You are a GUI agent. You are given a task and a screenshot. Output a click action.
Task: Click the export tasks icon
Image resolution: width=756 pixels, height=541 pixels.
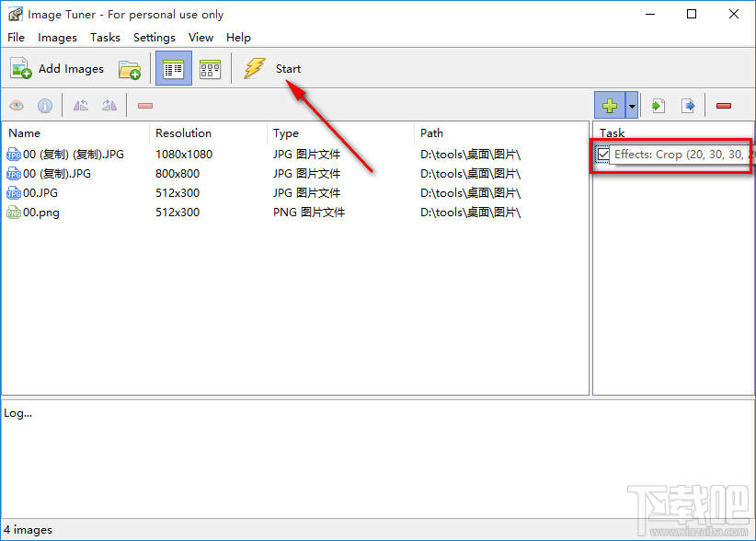pos(688,106)
